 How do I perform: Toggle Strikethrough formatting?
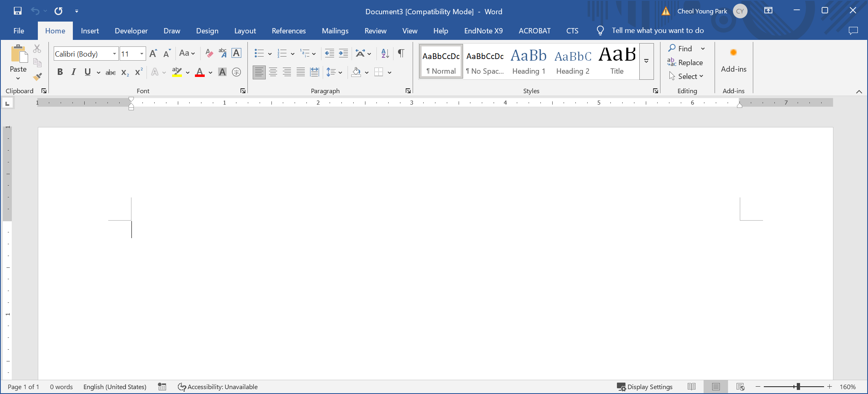pos(111,72)
